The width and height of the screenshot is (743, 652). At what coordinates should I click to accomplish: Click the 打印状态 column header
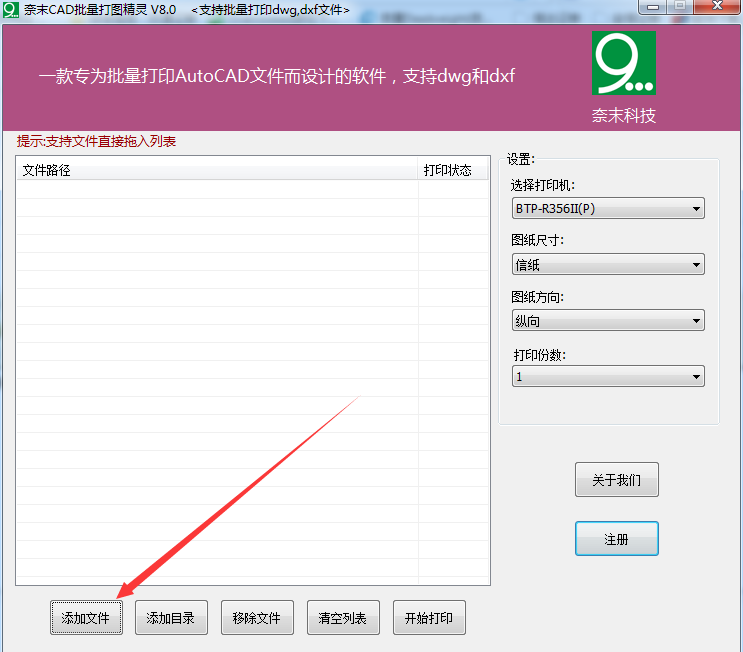453,170
